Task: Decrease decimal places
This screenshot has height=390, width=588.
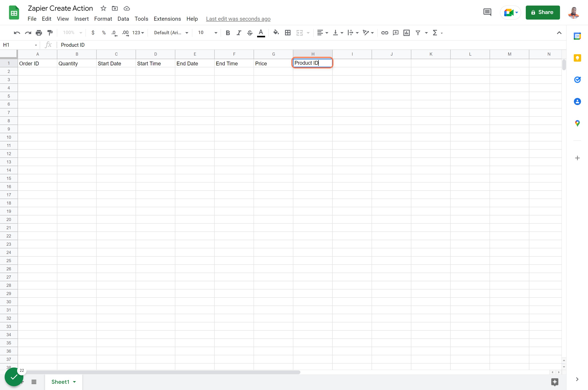Action: [114, 33]
